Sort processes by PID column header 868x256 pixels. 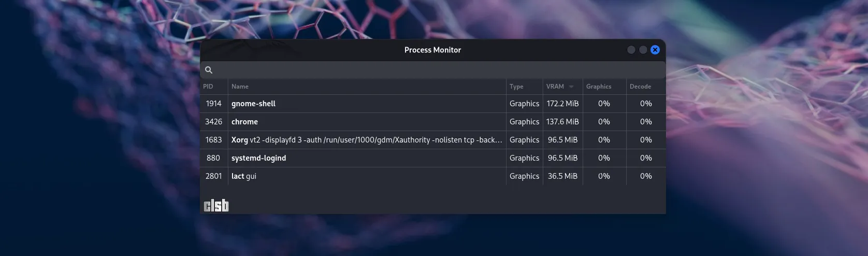coord(208,87)
